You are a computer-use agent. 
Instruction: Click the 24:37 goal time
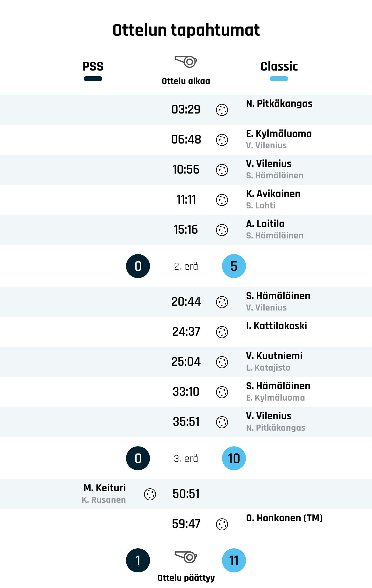tap(186, 332)
